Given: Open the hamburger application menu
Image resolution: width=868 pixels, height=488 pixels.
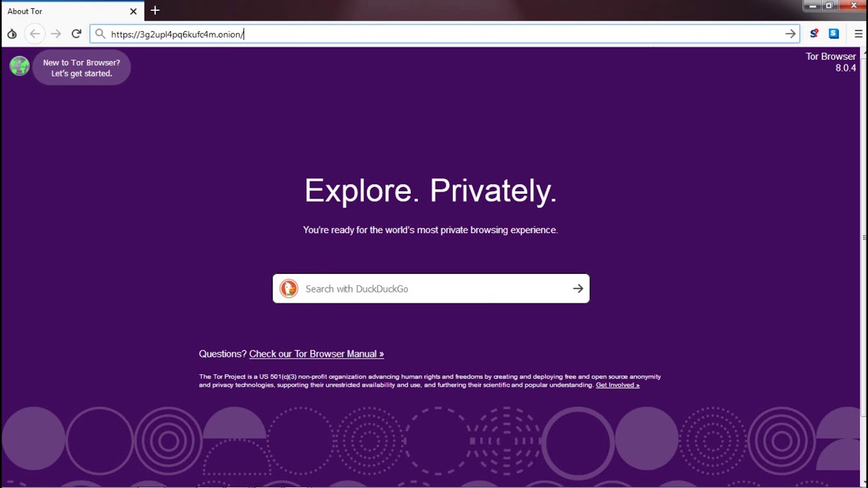Looking at the screenshot, I should click(x=858, y=34).
